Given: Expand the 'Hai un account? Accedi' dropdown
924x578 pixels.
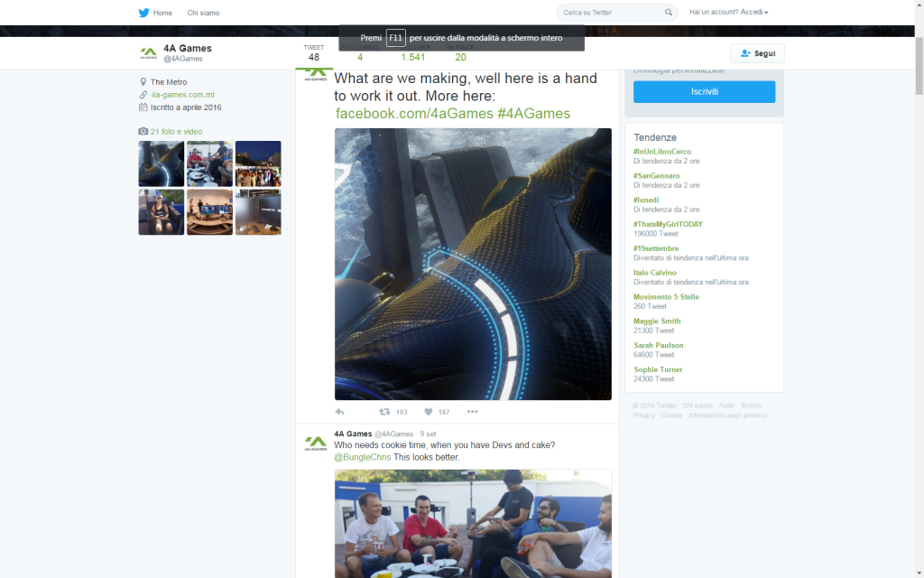Looking at the screenshot, I should pos(728,13).
